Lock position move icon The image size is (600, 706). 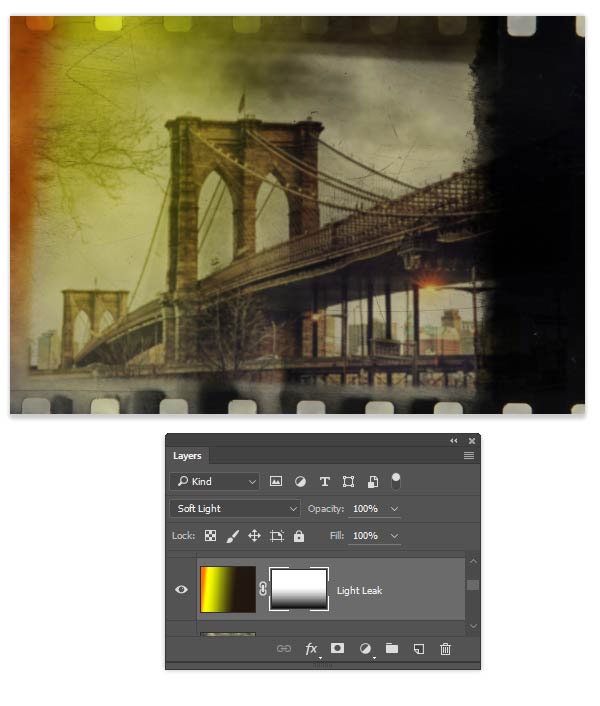[254, 536]
